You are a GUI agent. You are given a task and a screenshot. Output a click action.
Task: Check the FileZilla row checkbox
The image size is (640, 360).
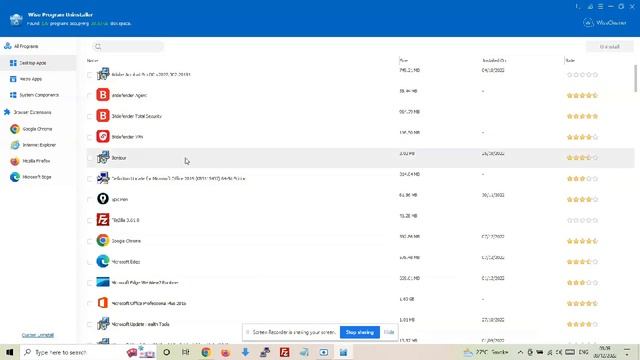point(89,220)
